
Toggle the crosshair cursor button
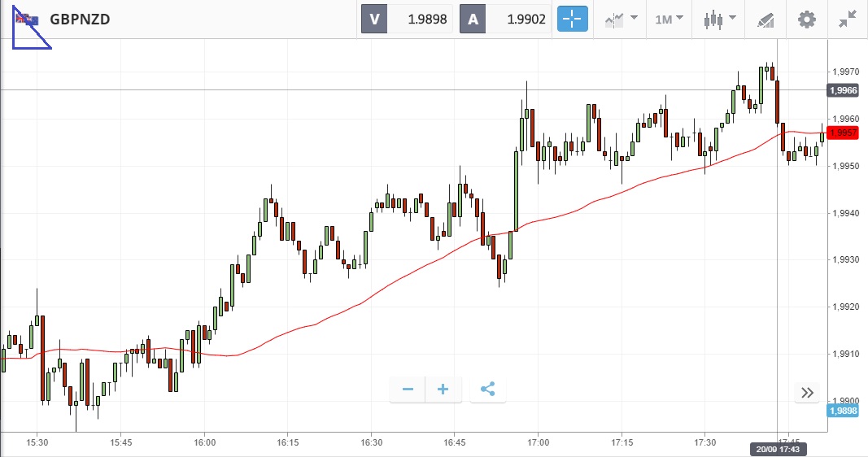click(x=572, y=19)
